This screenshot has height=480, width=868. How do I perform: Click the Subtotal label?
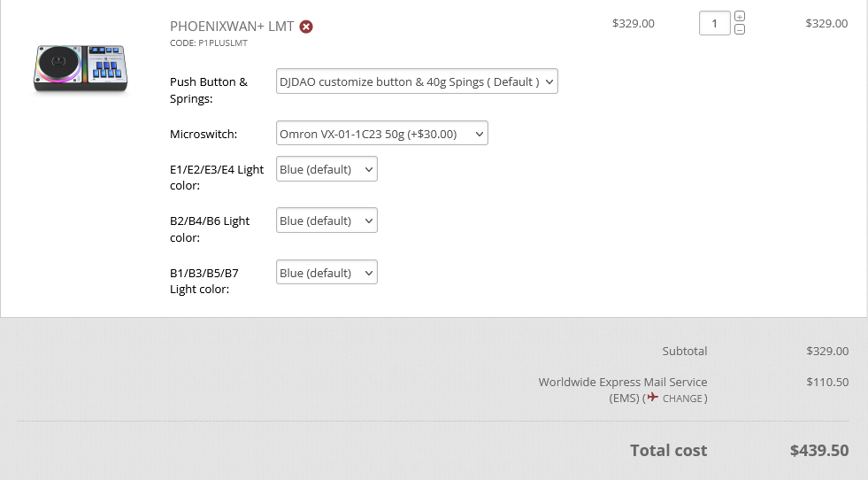pos(685,351)
